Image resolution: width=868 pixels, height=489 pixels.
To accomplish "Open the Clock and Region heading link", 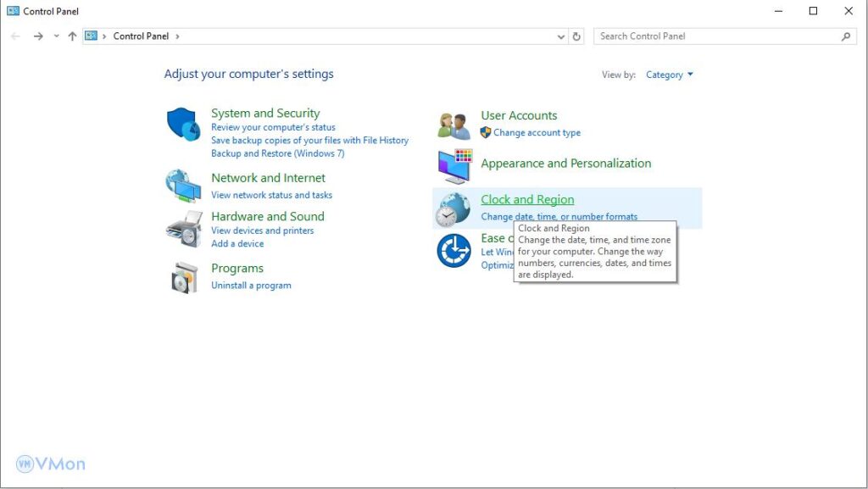I will click(527, 200).
